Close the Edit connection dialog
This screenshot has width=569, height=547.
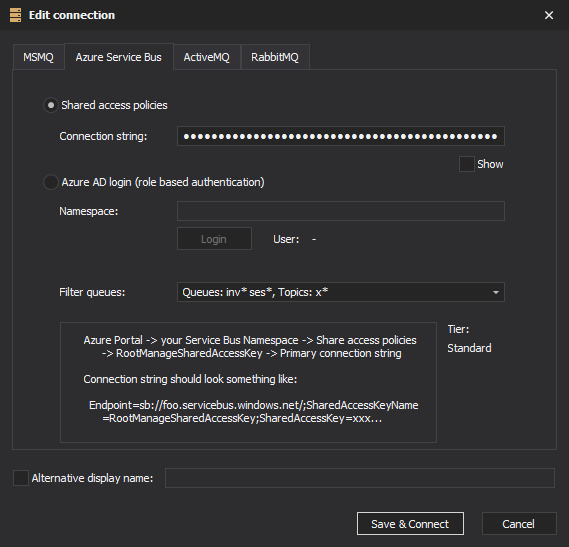coord(549,15)
